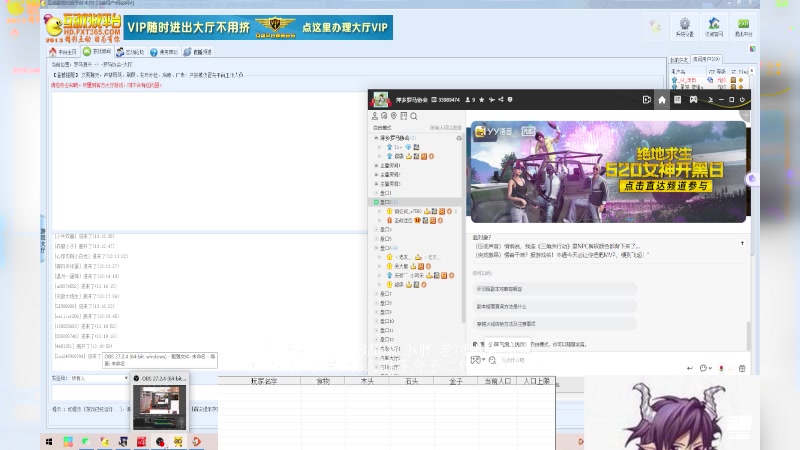Click the scroll-to-top arrow in YY chat

tap(742, 243)
